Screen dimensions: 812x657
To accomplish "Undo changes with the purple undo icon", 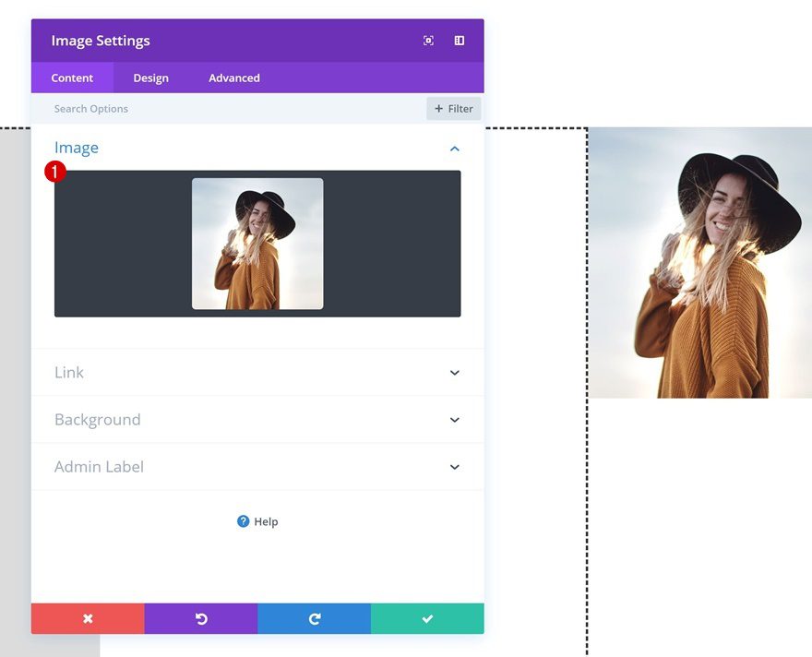I will [x=201, y=618].
